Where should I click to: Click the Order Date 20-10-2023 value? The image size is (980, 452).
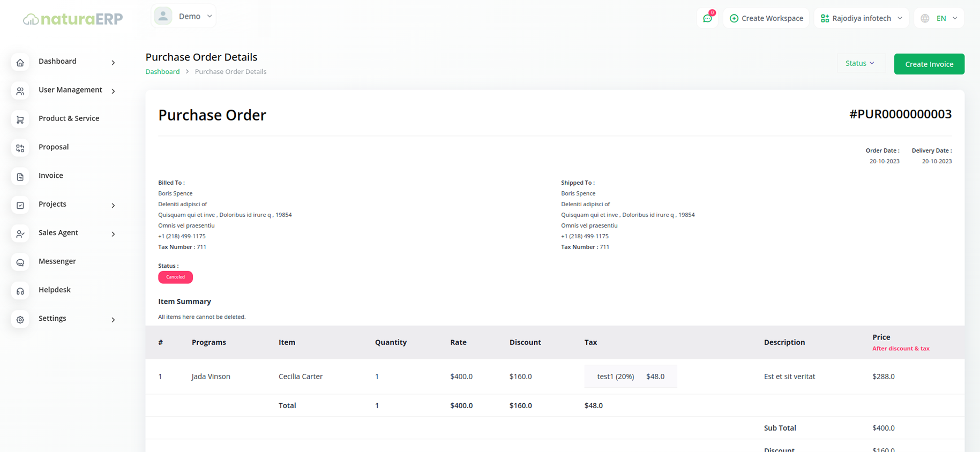pyautogui.click(x=884, y=161)
